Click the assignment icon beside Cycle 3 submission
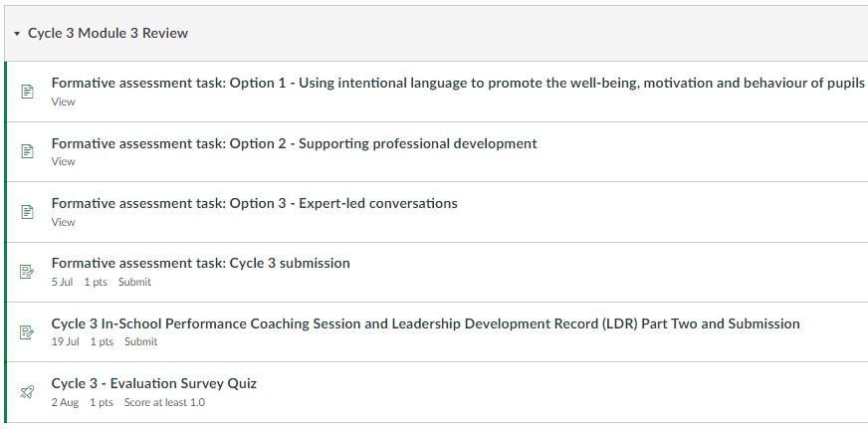This screenshot has width=868, height=429. (27, 272)
